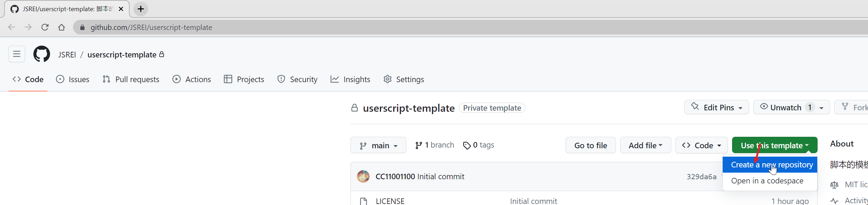The height and width of the screenshot is (205, 868).
Task: Click the MIT license link
Action: (856, 185)
